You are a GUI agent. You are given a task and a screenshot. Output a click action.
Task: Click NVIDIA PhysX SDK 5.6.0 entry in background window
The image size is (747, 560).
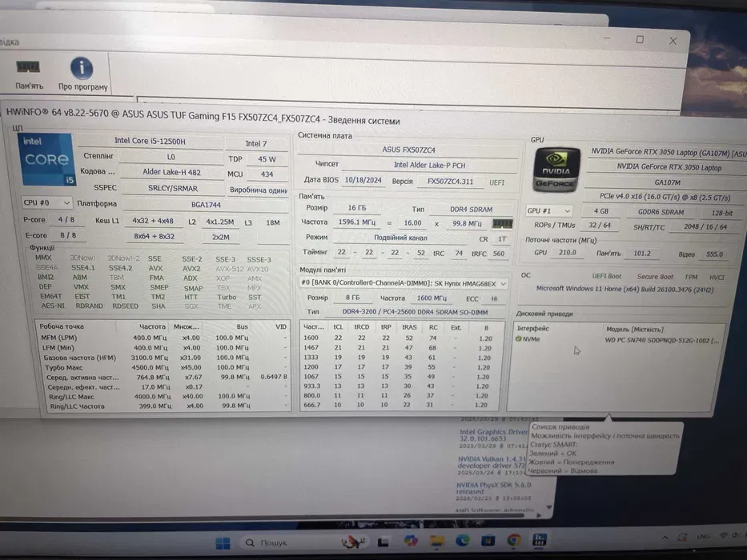coord(493,488)
